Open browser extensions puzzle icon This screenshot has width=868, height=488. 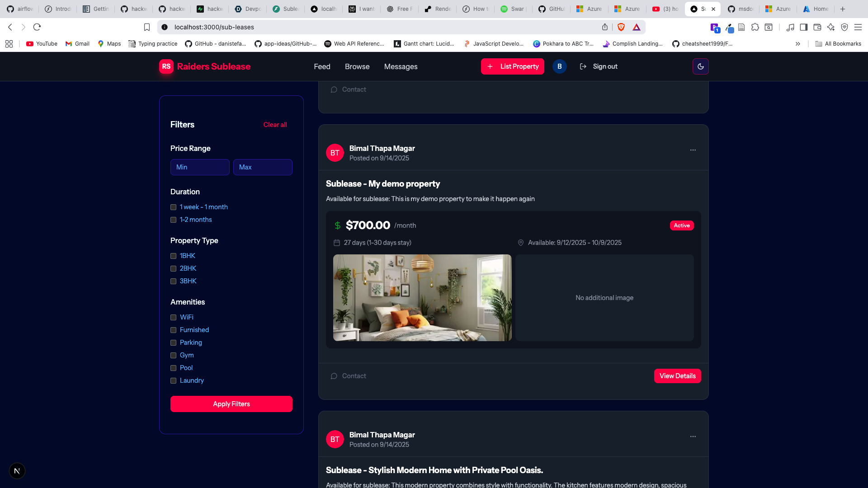pos(755,27)
